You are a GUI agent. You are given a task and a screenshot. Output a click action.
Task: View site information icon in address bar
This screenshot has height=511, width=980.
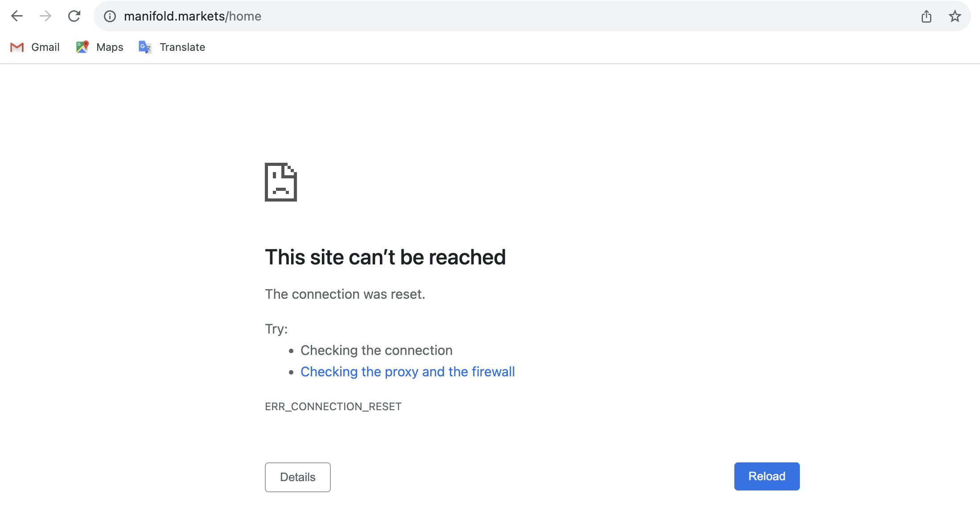110,16
